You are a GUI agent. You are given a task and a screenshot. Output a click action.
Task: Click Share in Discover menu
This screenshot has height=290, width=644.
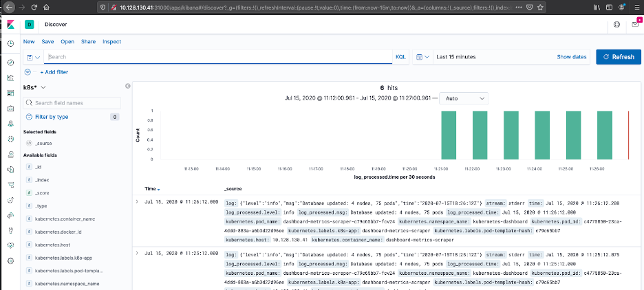pos(88,41)
